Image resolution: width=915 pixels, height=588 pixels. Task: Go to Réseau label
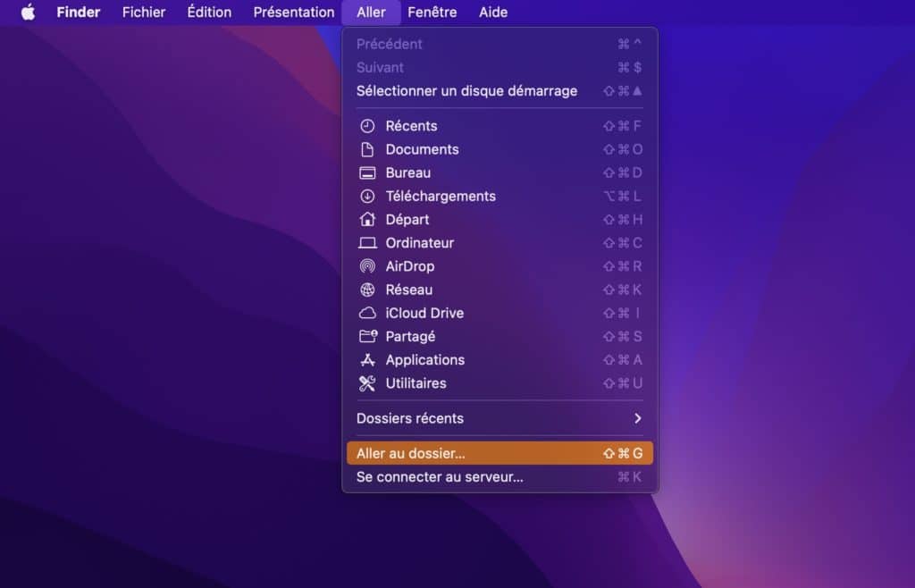click(409, 290)
